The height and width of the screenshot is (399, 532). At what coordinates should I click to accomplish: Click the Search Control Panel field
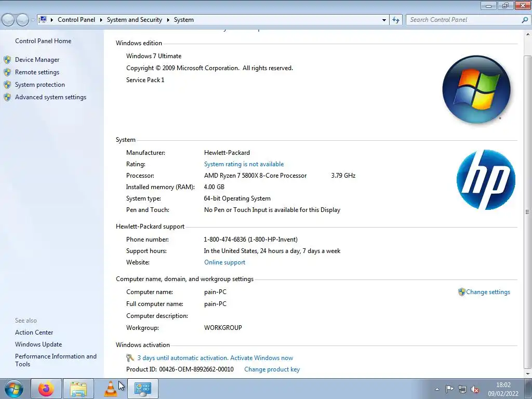468,20
